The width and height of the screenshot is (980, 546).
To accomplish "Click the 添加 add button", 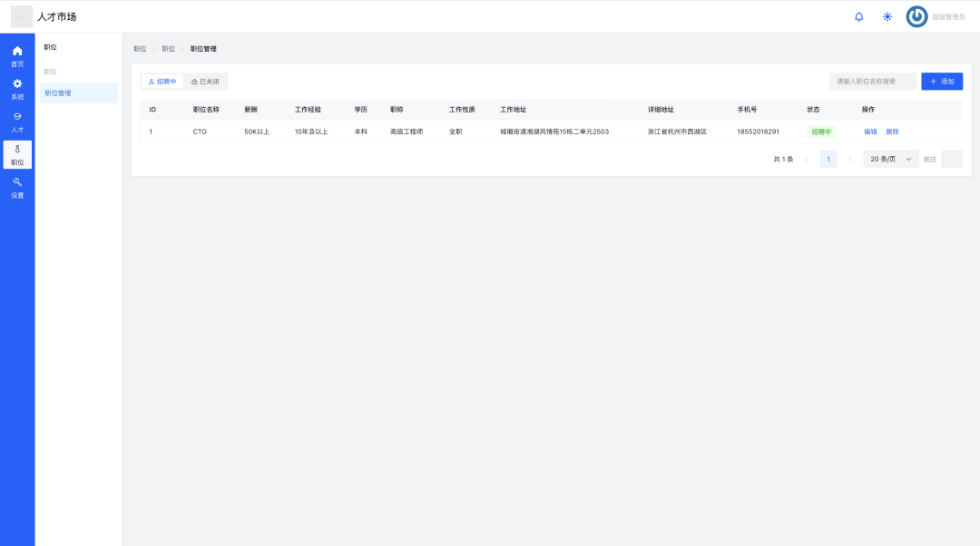I will (x=942, y=82).
